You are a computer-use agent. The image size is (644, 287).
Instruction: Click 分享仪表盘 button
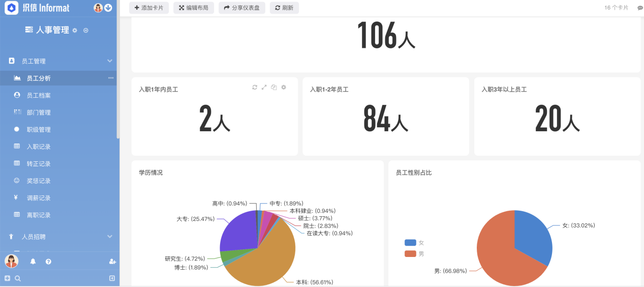242,8
